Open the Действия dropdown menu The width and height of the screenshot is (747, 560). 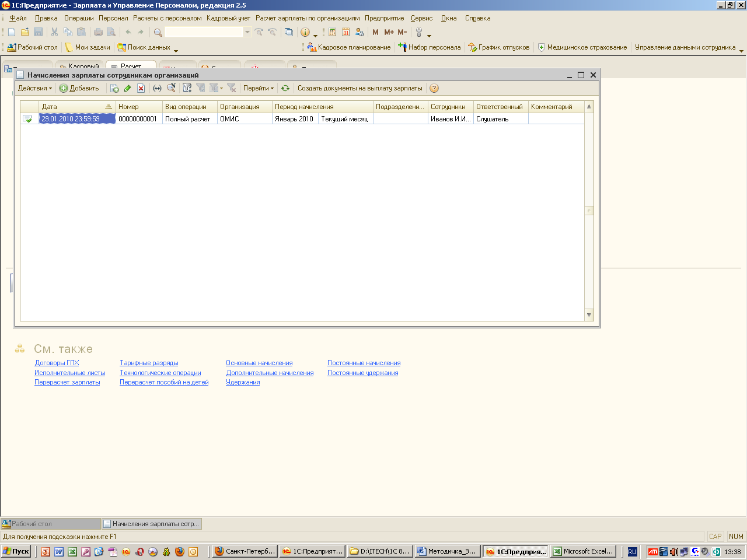tap(35, 88)
